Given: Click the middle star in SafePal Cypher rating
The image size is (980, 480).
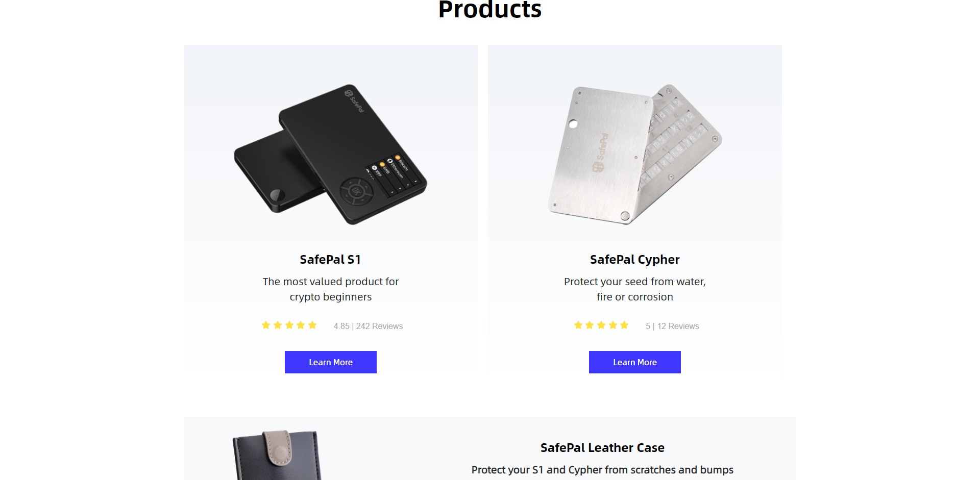Looking at the screenshot, I should pyautogui.click(x=601, y=325).
